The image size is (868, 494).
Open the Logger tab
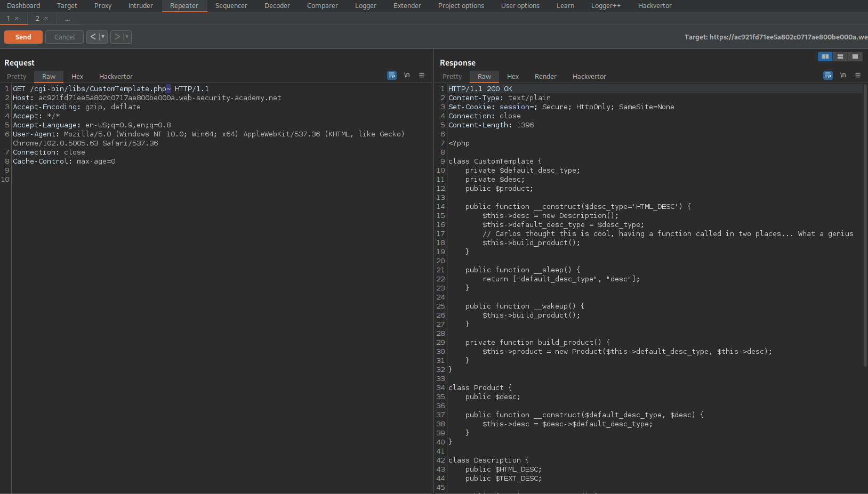(366, 6)
